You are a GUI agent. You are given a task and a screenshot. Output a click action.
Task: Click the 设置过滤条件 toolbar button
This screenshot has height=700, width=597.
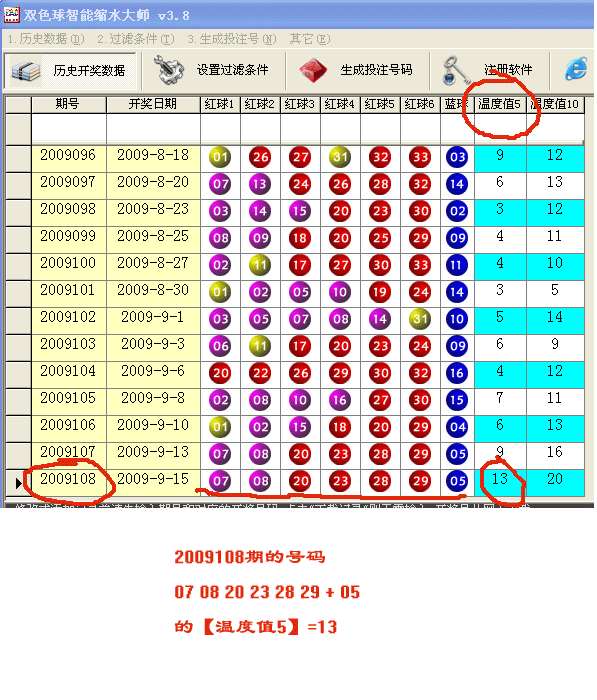(213, 71)
